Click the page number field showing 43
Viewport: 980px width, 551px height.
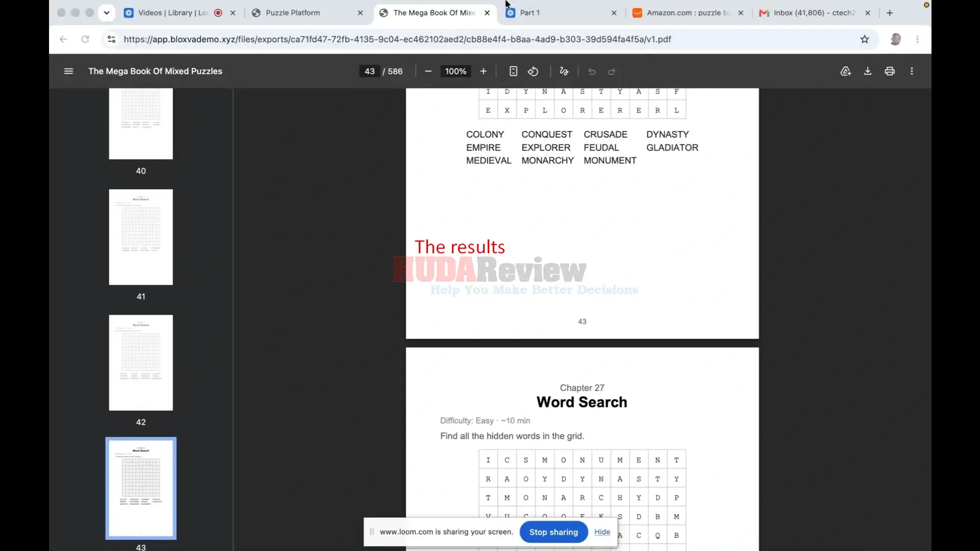(x=369, y=71)
